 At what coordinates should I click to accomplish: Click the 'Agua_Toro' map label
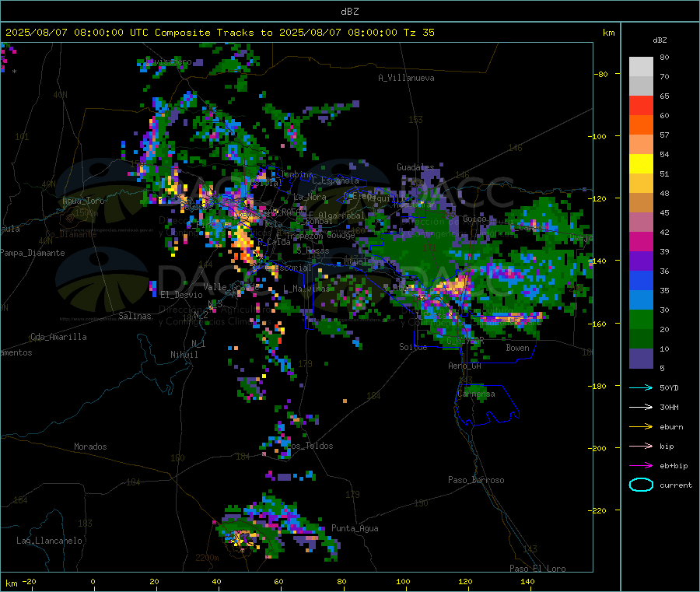[83, 201]
